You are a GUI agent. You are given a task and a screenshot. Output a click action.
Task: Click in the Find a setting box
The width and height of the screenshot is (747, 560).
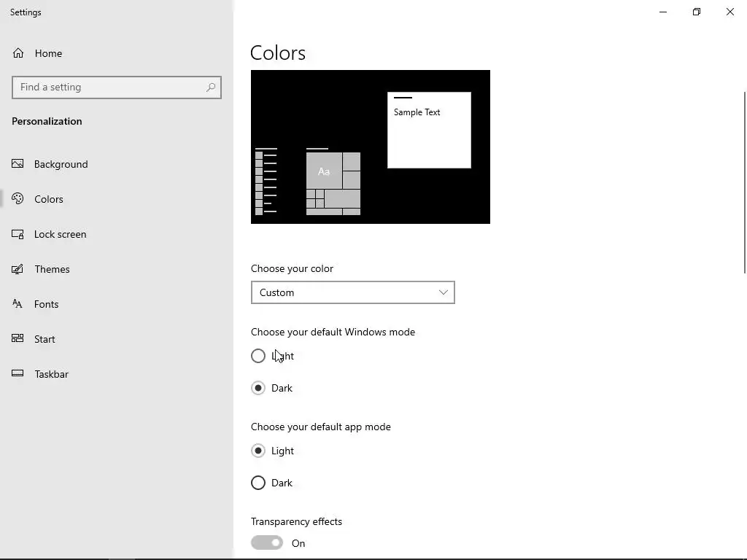tap(109, 87)
